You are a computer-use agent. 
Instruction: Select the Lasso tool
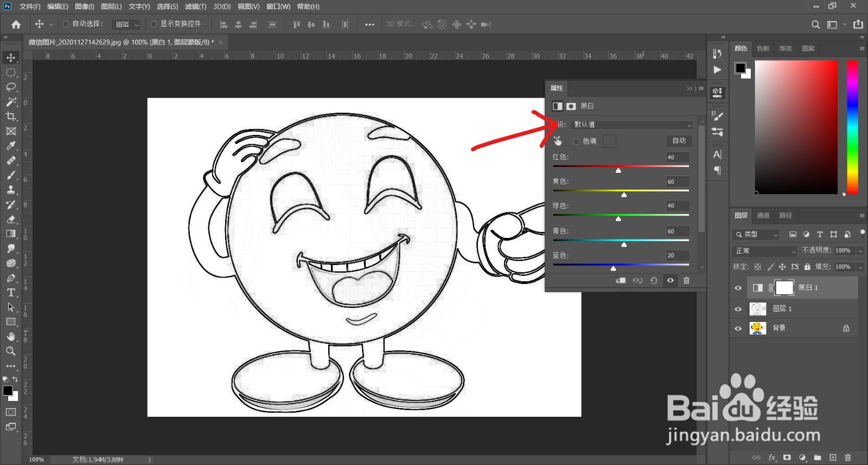tap(11, 87)
